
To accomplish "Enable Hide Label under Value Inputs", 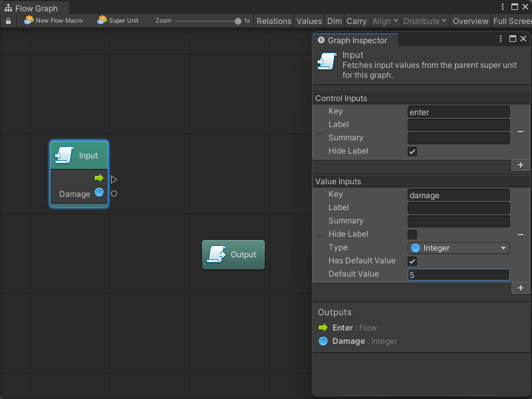I will pos(412,235).
